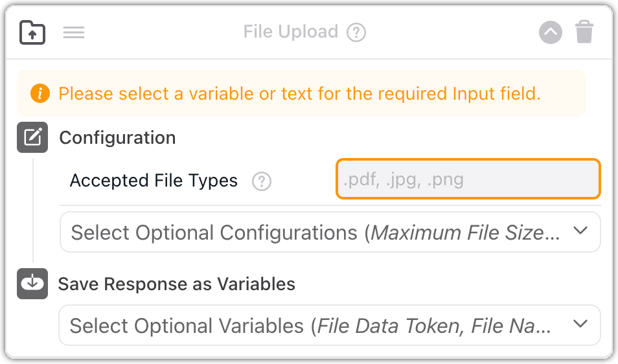Select the Configuration section label
The width and height of the screenshot is (618, 364).
tap(117, 137)
